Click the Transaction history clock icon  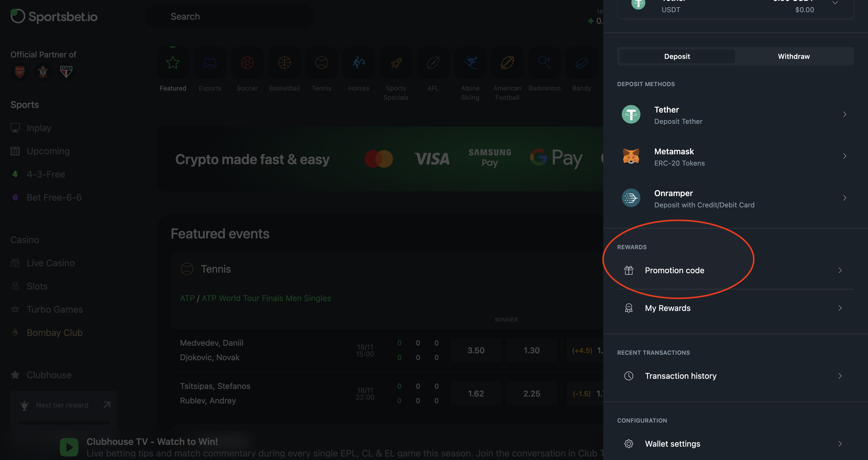click(629, 376)
